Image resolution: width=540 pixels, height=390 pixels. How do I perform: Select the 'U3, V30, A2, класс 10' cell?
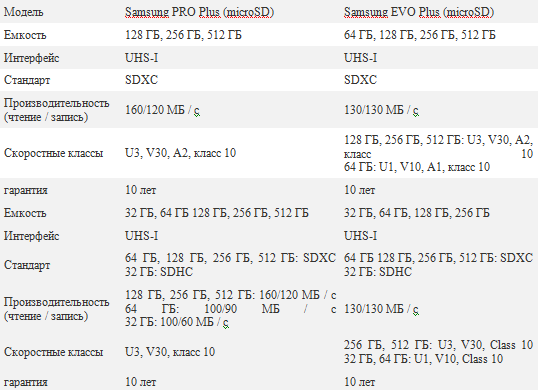pos(180,153)
